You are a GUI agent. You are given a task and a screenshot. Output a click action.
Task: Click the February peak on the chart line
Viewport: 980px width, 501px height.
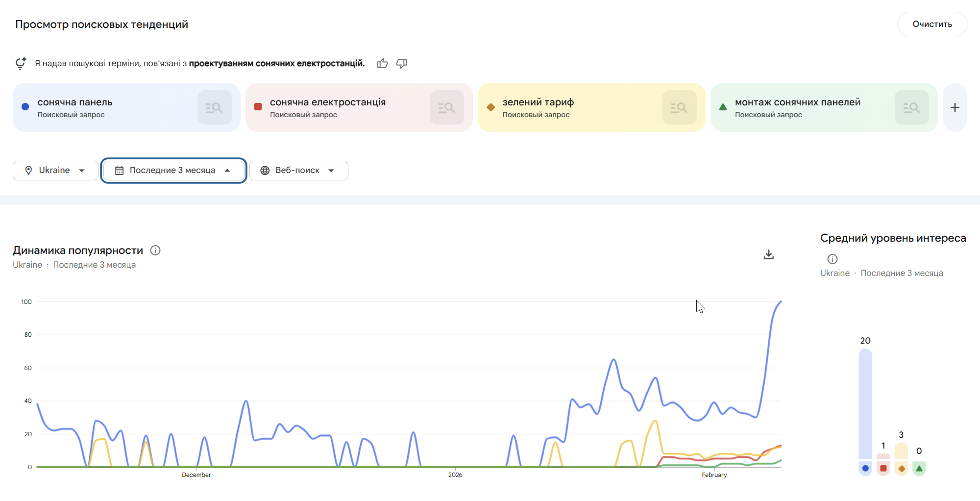780,302
